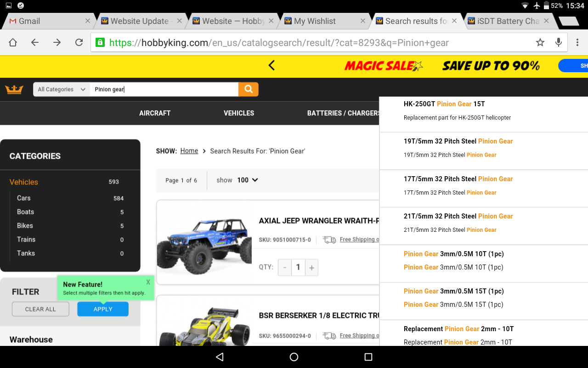This screenshot has height=368, width=588.
Task: Reload the page with refresh icon
Action: pyautogui.click(x=79, y=43)
